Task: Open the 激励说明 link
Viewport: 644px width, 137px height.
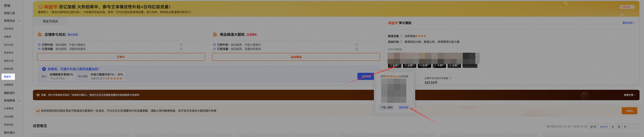Action: tap(628, 23)
